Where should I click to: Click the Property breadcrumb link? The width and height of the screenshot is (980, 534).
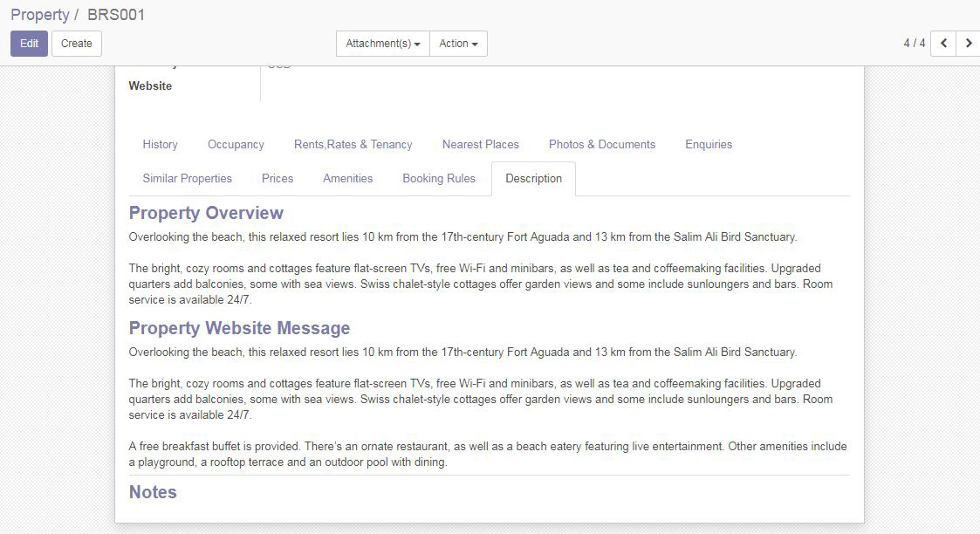[40, 14]
